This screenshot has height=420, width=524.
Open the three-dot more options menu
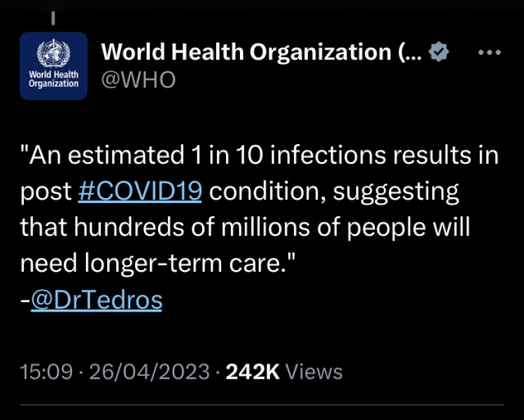click(x=489, y=52)
